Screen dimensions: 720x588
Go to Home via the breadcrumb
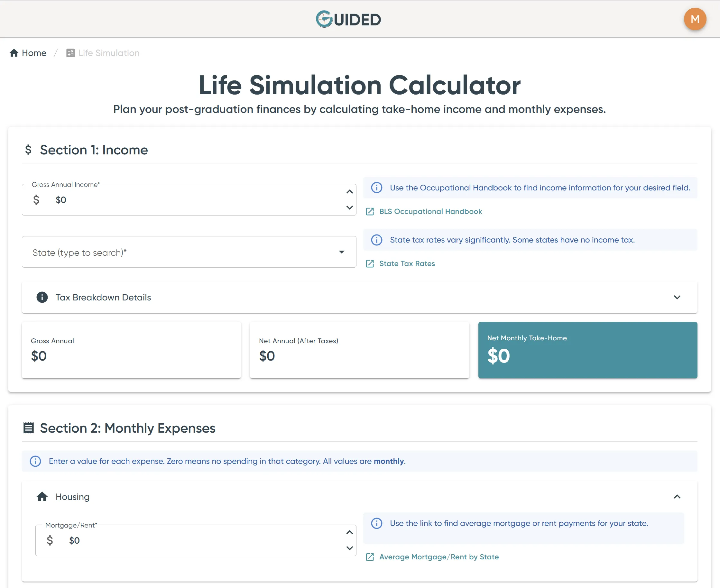tap(28, 53)
